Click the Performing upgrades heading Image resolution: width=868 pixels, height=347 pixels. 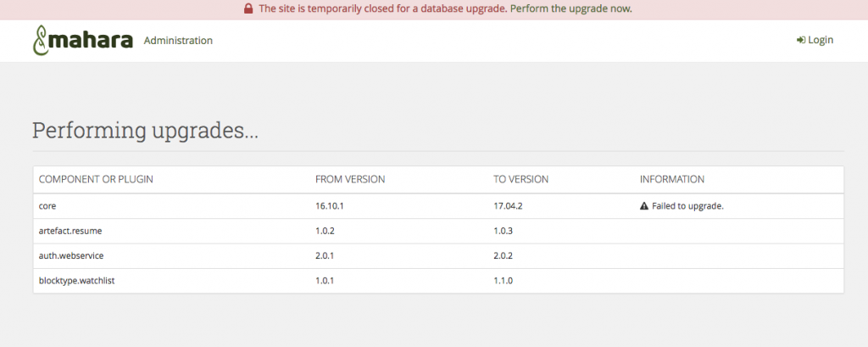click(145, 131)
